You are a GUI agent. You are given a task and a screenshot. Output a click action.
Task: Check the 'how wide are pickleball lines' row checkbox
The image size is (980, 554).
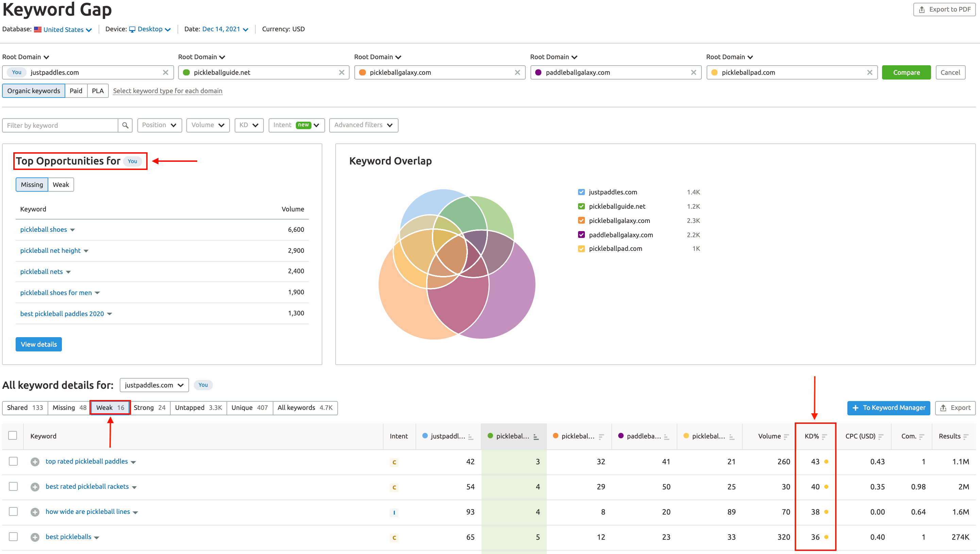[x=13, y=512]
